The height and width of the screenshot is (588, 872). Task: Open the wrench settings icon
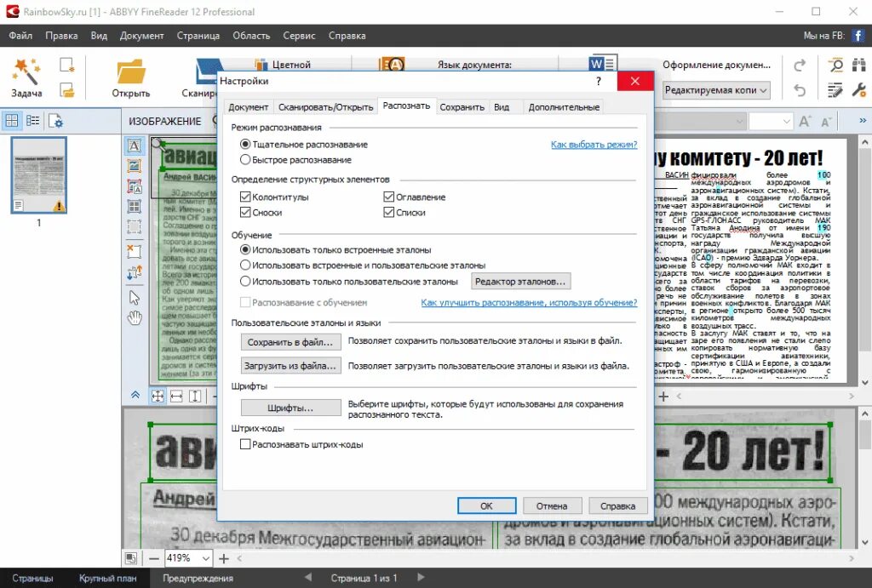(859, 89)
